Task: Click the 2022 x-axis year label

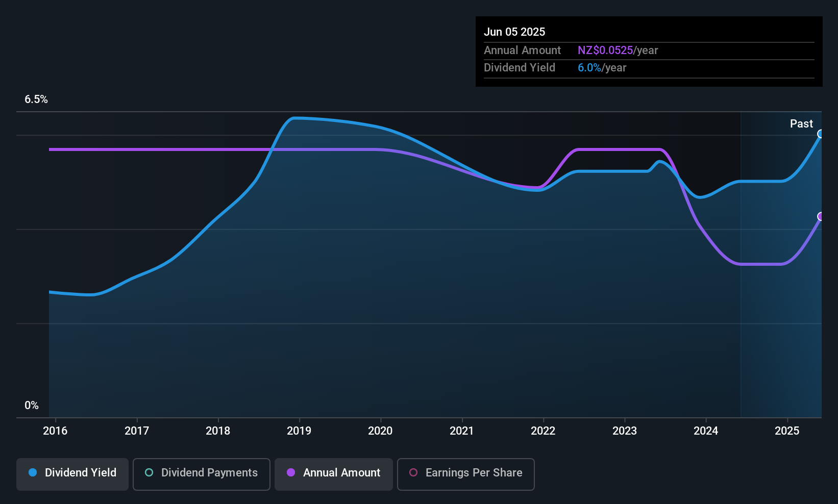Action: [543, 431]
